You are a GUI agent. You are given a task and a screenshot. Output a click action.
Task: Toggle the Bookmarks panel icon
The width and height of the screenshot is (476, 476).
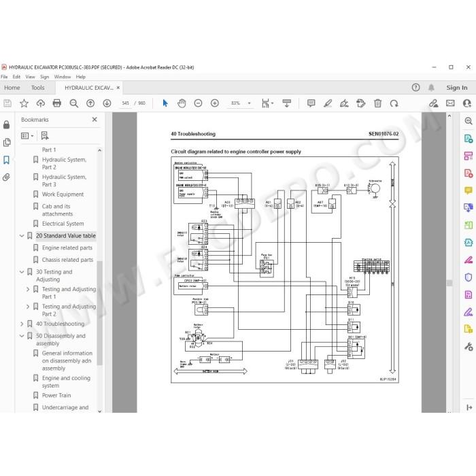tap(7, 160)
